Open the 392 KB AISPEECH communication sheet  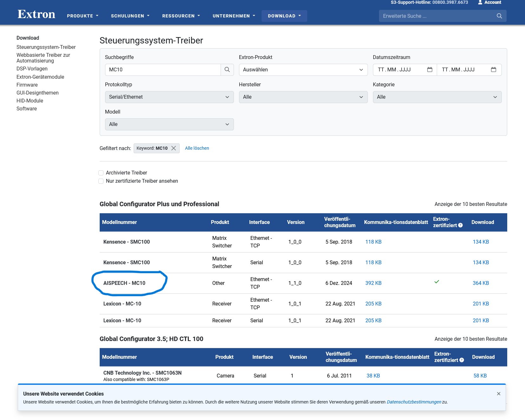[373, 283]
